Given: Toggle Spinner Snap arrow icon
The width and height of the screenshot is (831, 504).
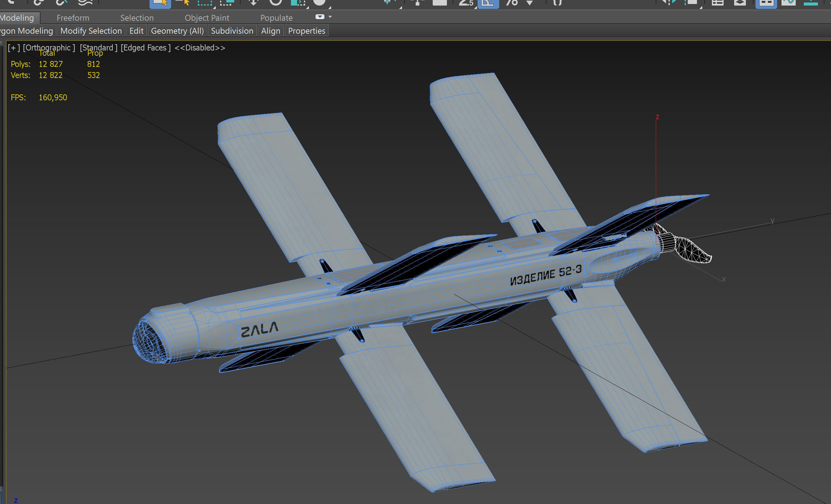Looking at the screenshot, I should 530,3.
